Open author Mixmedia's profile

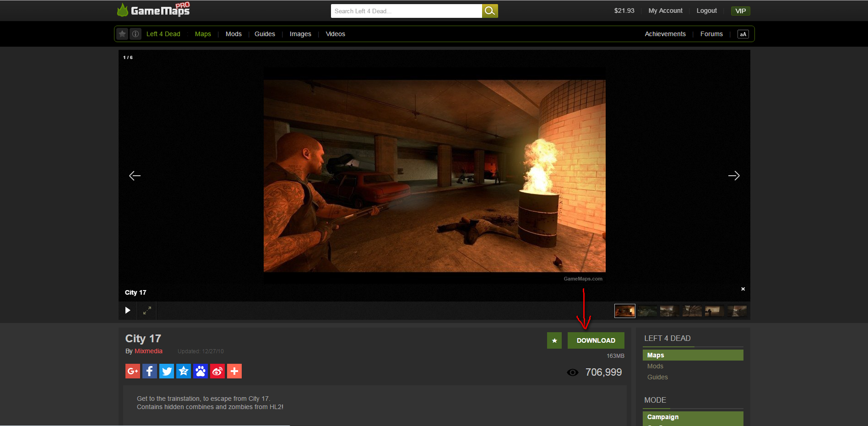point(148,351)
